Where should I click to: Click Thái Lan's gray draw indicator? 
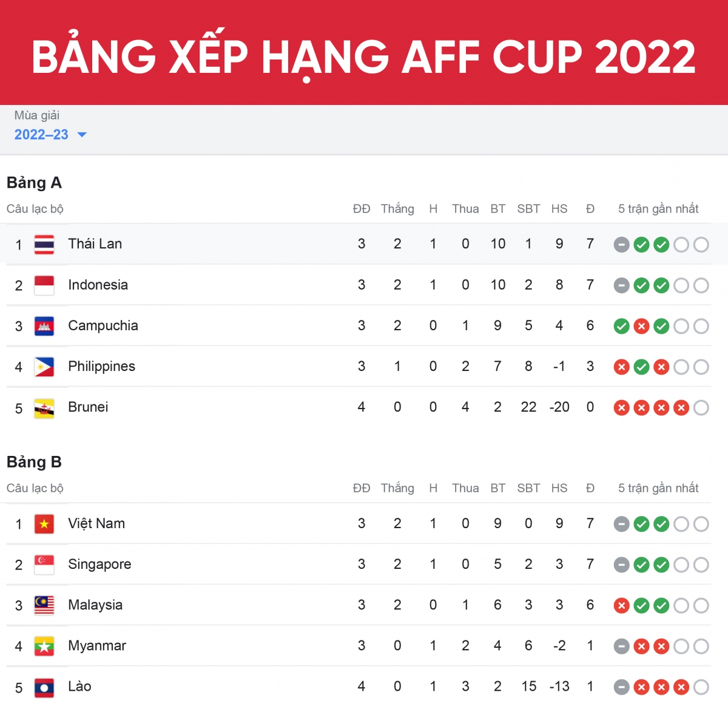[621, 245]
